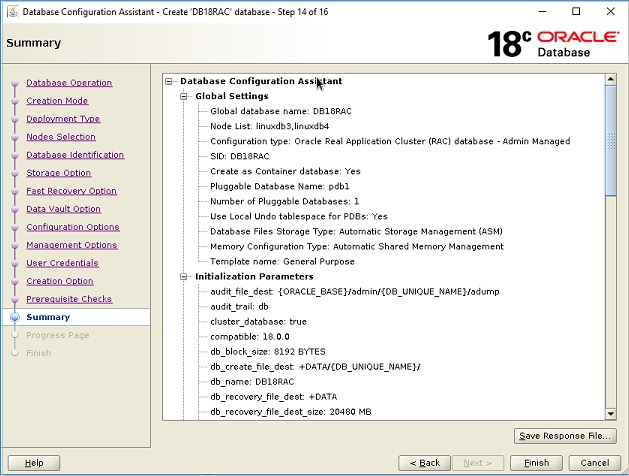
Task: Go to Creation Option step
Action: (60, 281)
